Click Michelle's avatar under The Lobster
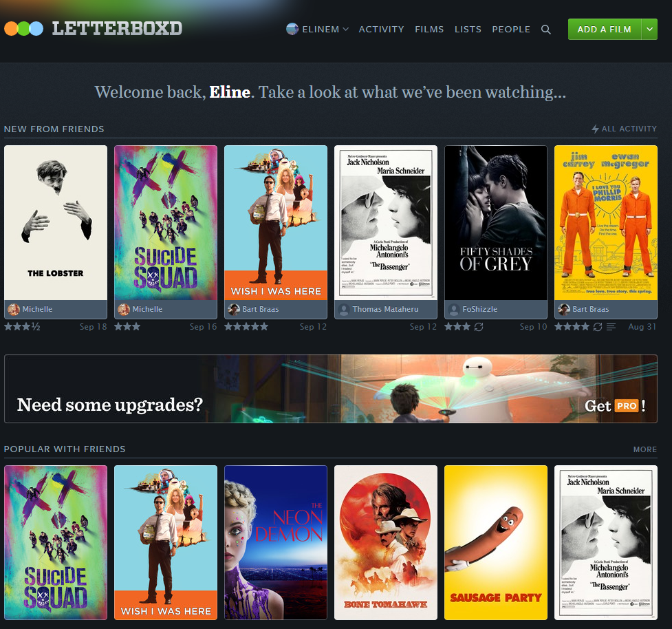This screenshot has height=629, width=672. coord(14,309)
